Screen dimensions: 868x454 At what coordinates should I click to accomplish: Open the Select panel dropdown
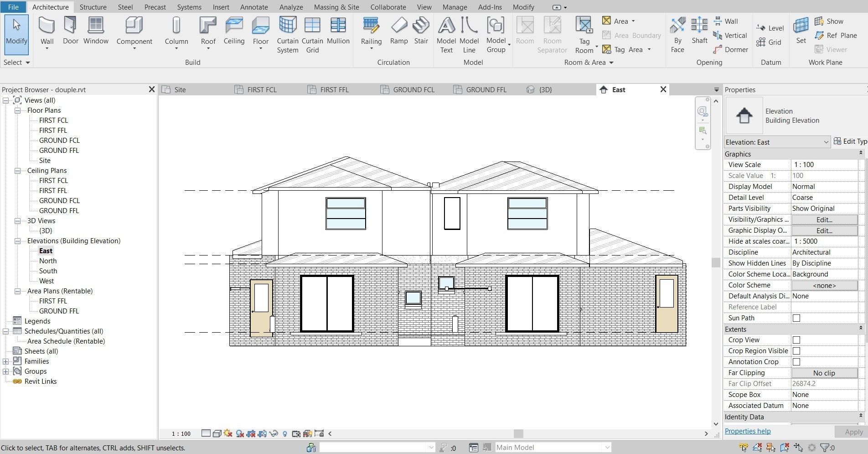coord(17,62)
